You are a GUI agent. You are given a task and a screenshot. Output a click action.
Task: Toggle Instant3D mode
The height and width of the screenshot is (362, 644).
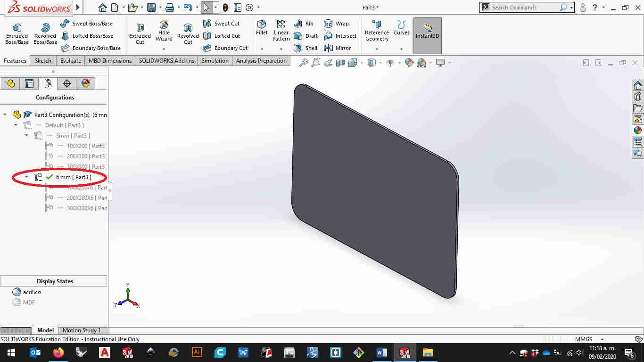click(428, 36)
